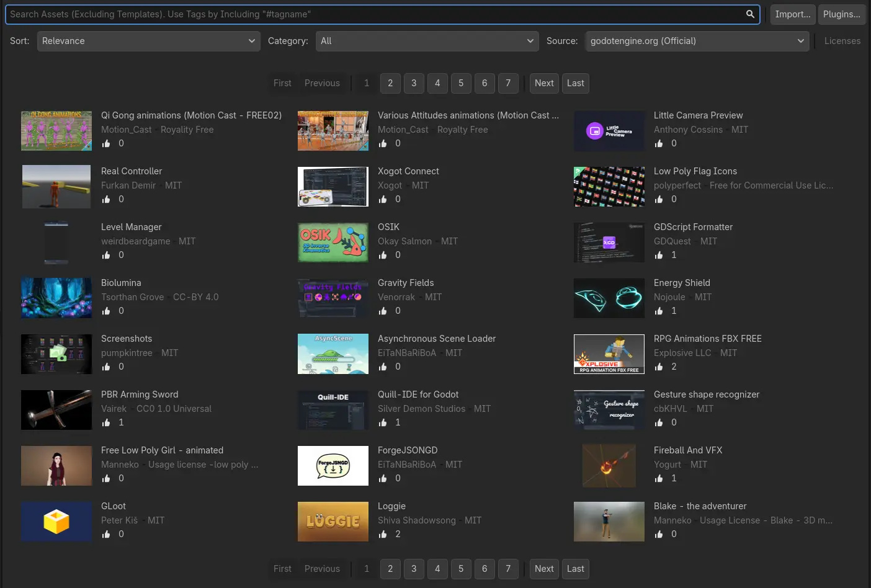Click the thumbs-up on Qi Gong animations
The height and width of the screenshot is (588, 871).
(x=106, y=143)
